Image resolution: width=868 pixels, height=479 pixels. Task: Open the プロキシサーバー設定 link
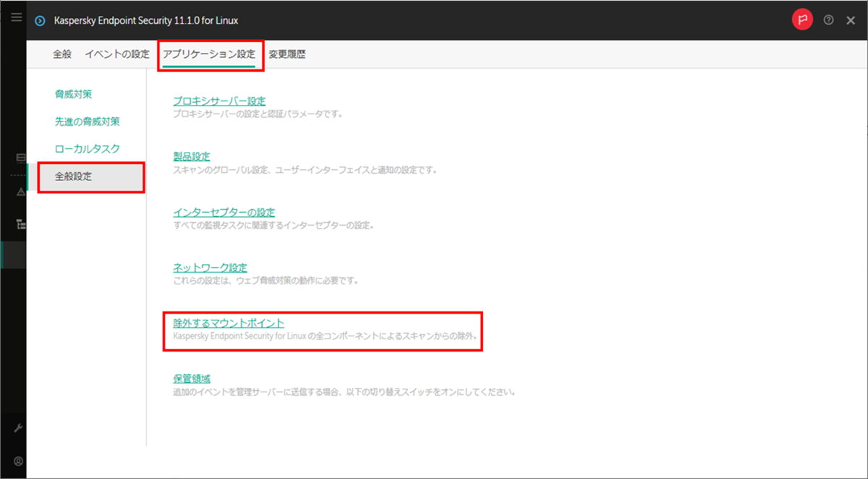click(220, 101)
